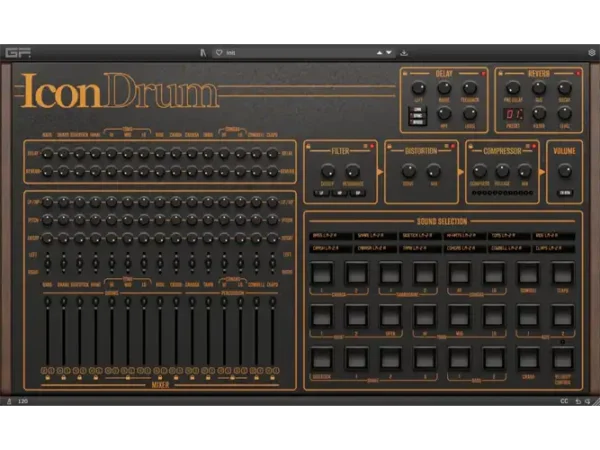This screenshot has height=450, width=600.
Task: Select the BP filter mode button
Action: (x=358, y=193)
